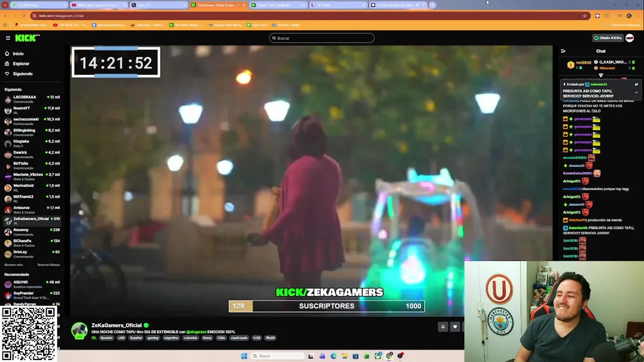Select MarinaGold channel in sidebar
Viewport: 644px width, 362px height.
point(32,188)
